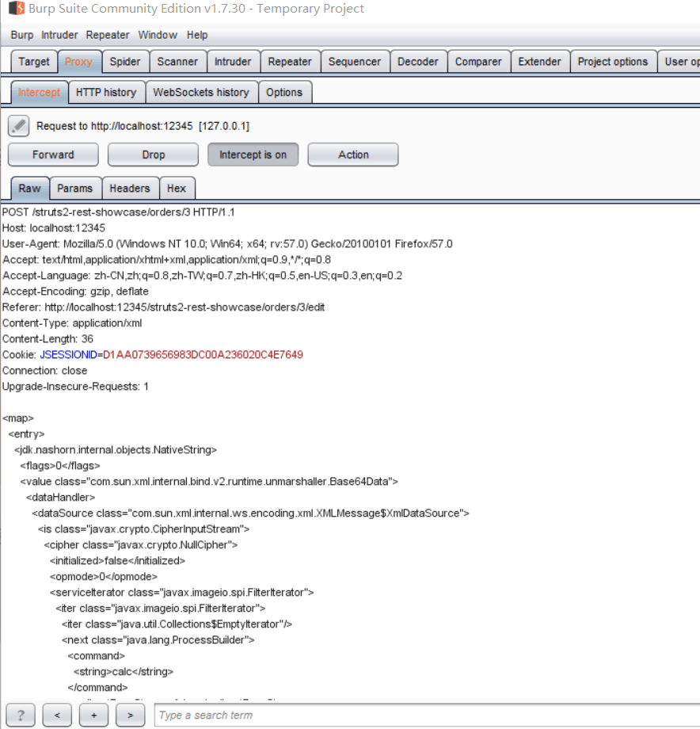Switch to the Repeater tool tab
The image size is (700, 729).
point(289,62)
